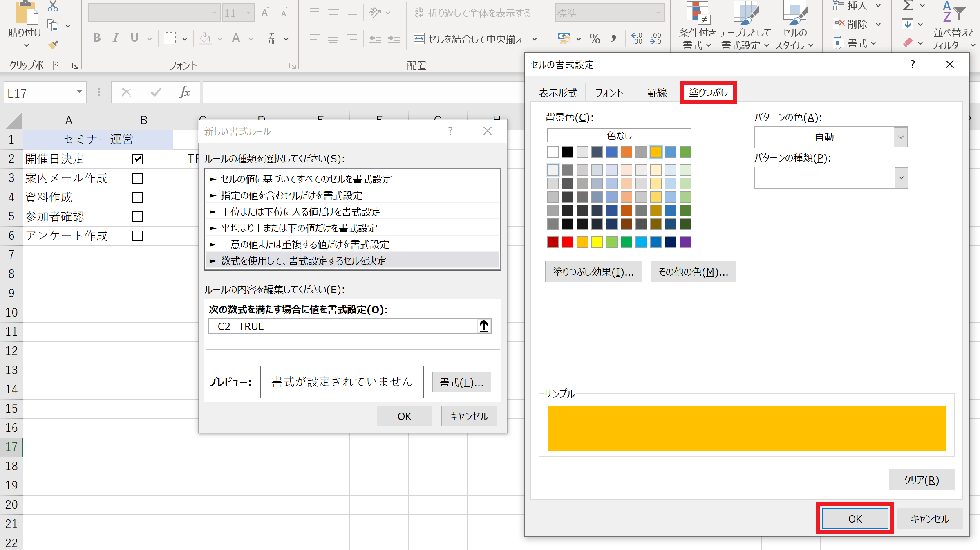Switch to the 表示形式 tab
The height and width of the screenshot is (550, 980).
pos(558,93)
